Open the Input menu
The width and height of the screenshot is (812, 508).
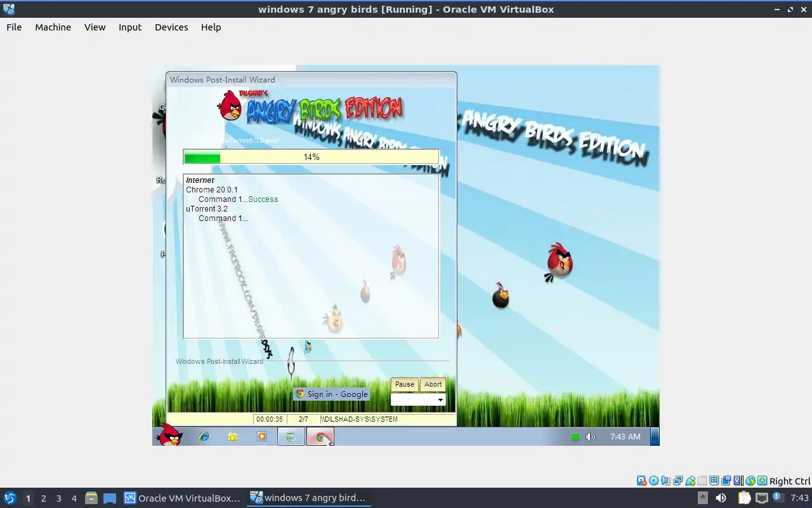click(130, 27)
